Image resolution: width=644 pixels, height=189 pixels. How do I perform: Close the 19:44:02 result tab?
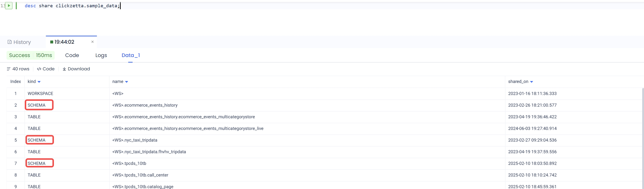pos(93,42)
